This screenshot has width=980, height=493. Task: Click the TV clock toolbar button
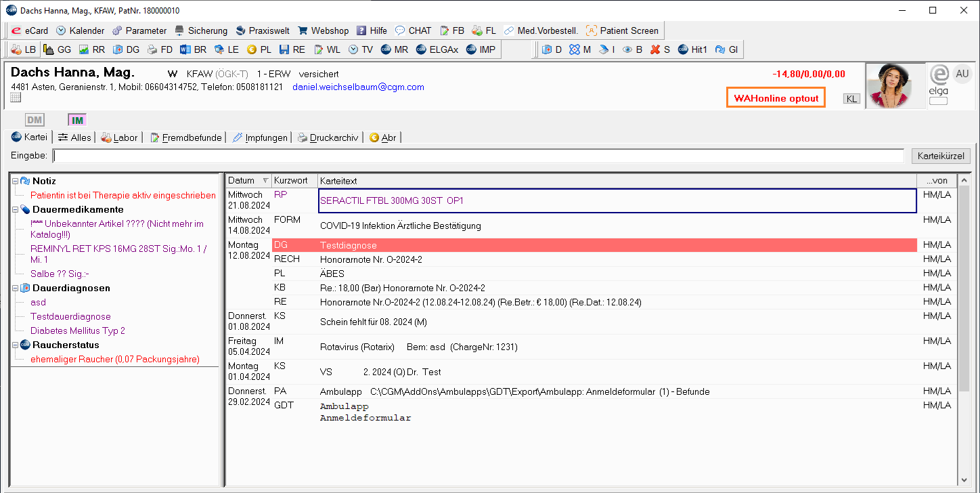pyautogui.click(x=361, y=49)
